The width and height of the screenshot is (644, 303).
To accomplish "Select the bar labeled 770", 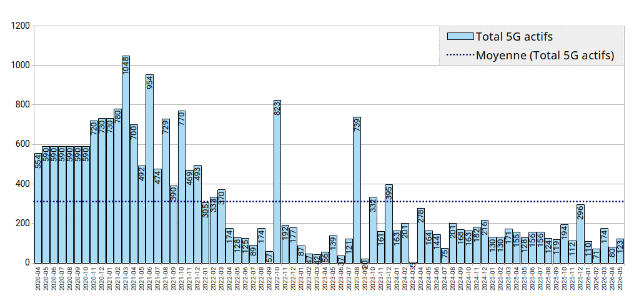I will pyautogui.click(x=182, y=187).
